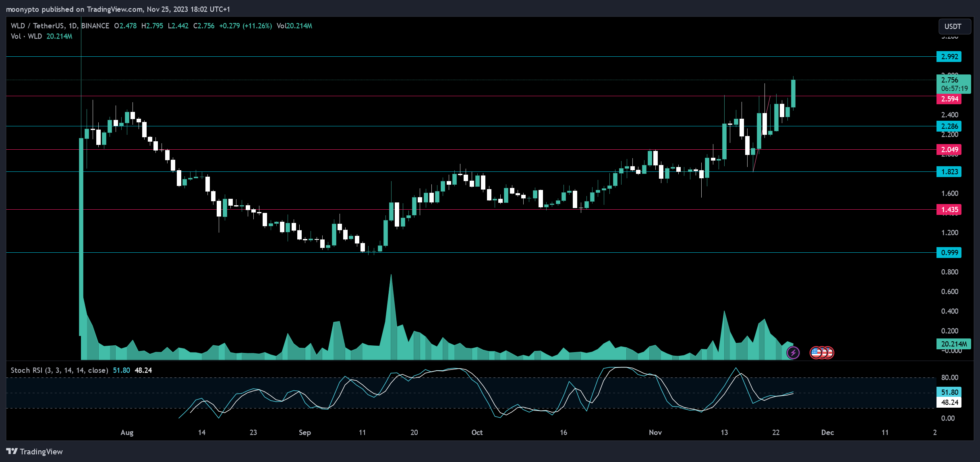Click the Aug label on time axis
Image resolution: width=980 pixels, height=462 pixels.
[x=127, y=433]
